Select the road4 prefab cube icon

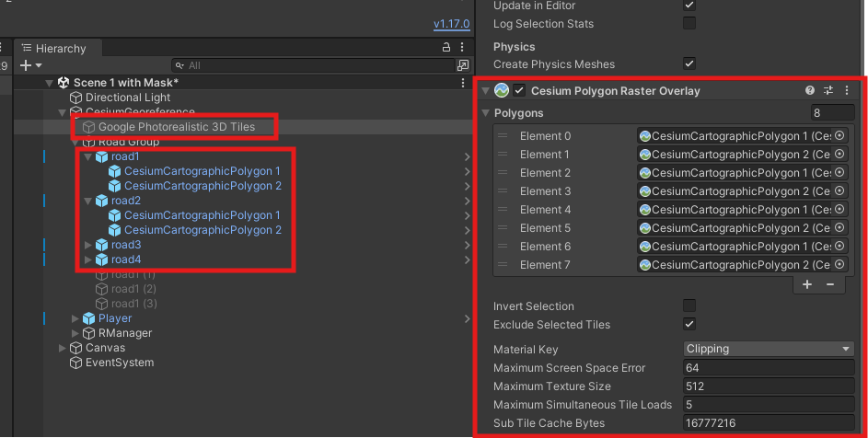point(101,259)
